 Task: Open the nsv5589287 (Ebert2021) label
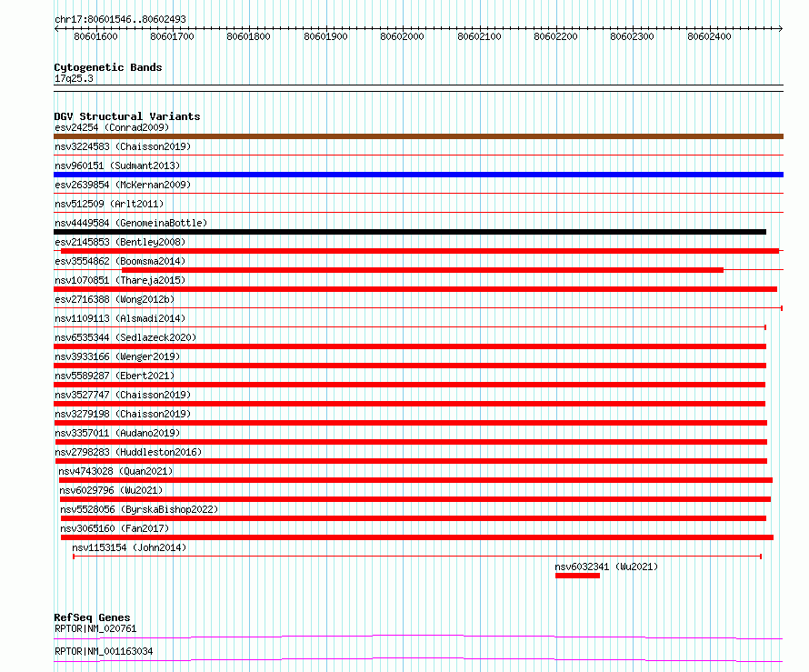point(115,376)
